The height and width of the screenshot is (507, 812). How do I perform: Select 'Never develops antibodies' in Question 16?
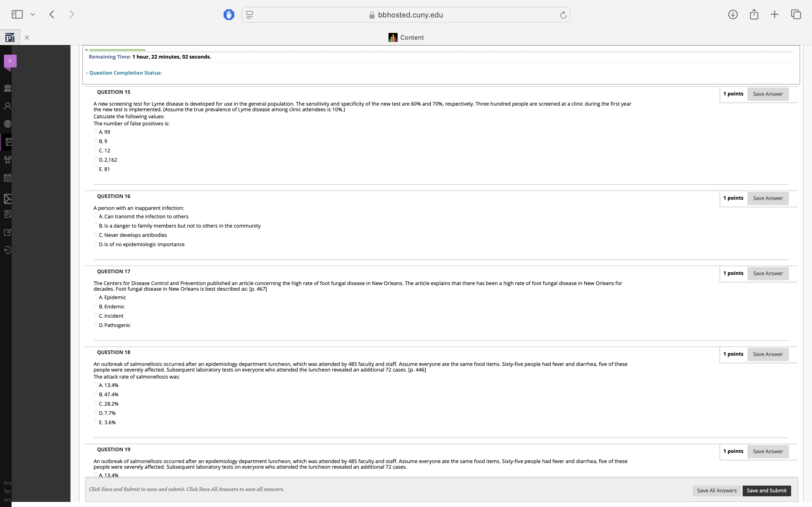coord(96,234)
